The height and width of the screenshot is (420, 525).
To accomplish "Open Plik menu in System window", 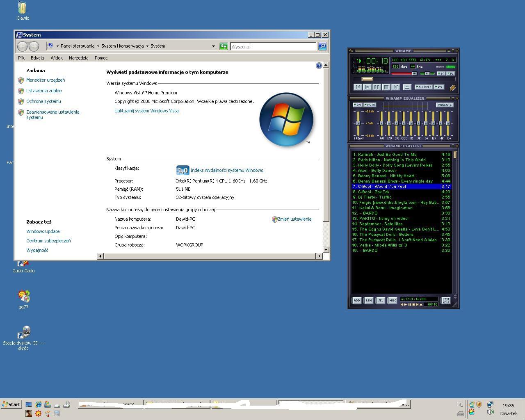I will 21,58.
